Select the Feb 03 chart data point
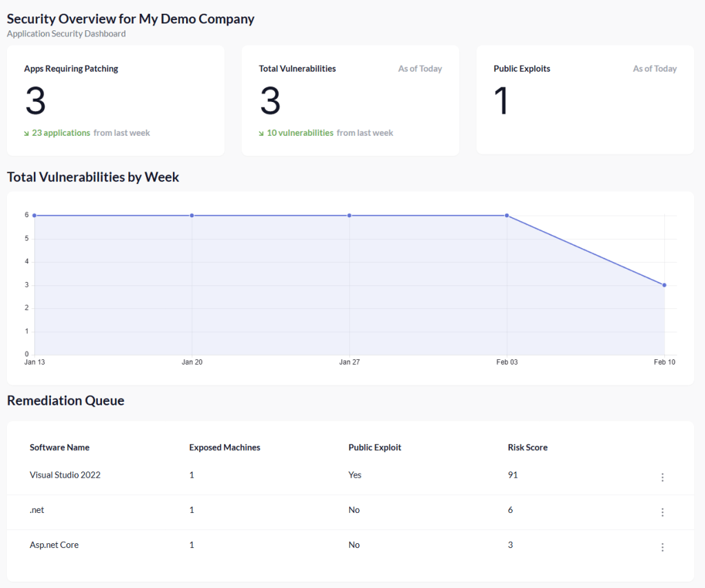705x588 pixels. (x=507, y=215)
